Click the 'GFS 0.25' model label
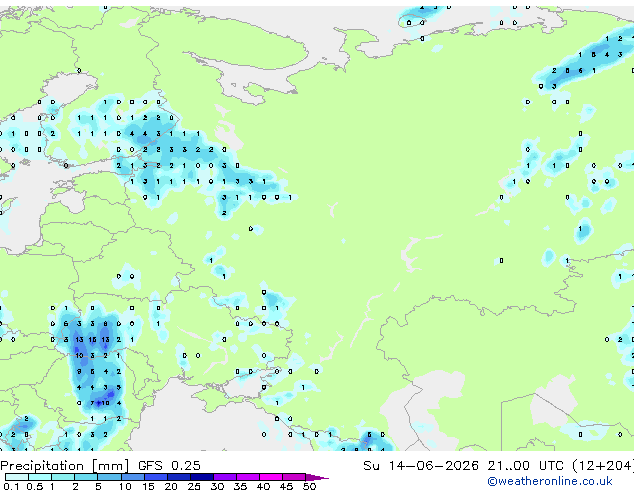 click(x=169, y=466)
